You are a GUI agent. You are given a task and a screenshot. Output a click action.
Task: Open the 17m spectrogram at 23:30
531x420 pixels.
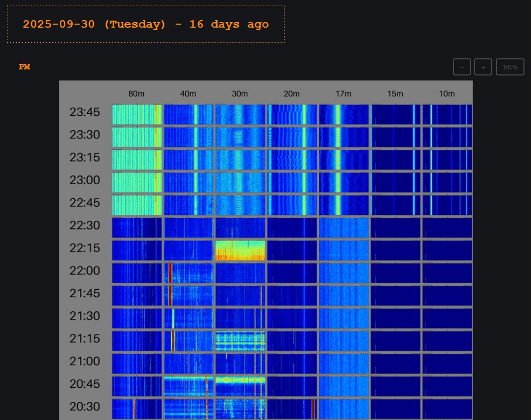point(344,137)
